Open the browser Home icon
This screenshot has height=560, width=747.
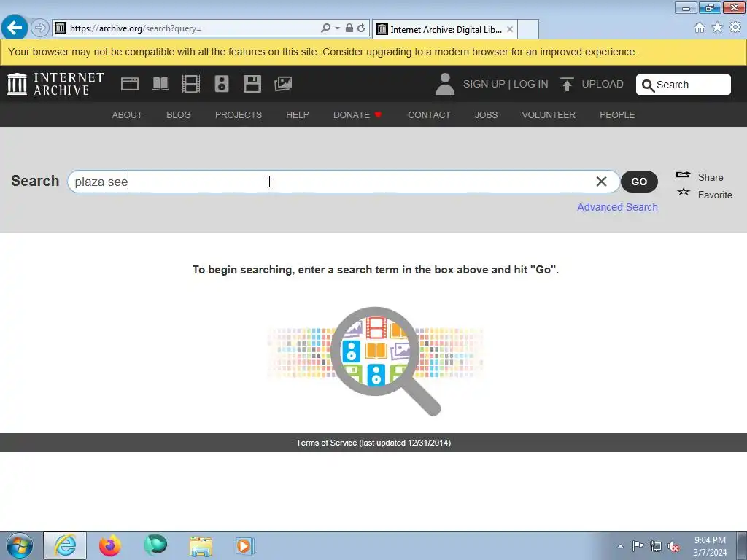(700, 28)
